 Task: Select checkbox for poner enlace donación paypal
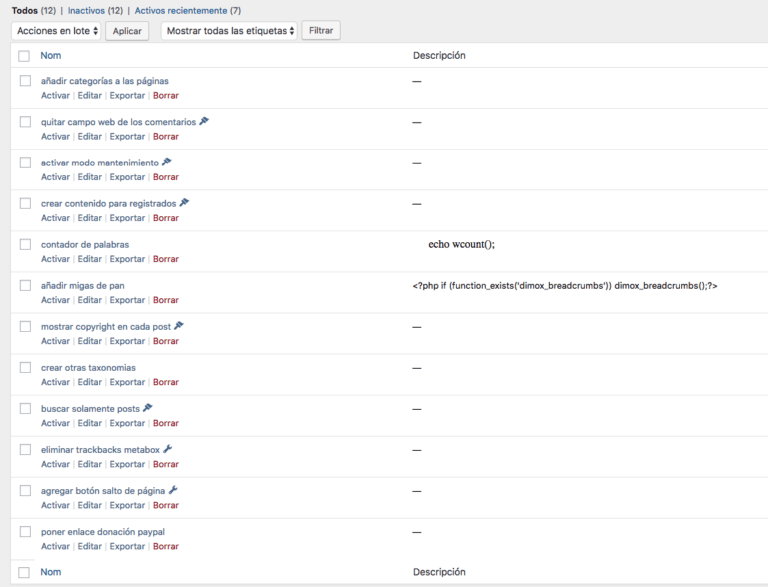point(25,532)
